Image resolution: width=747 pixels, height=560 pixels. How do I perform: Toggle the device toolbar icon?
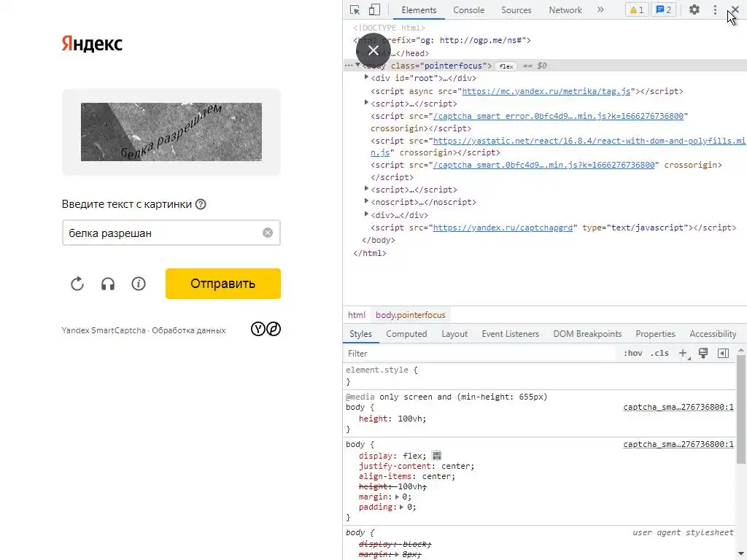pos(374,9)
